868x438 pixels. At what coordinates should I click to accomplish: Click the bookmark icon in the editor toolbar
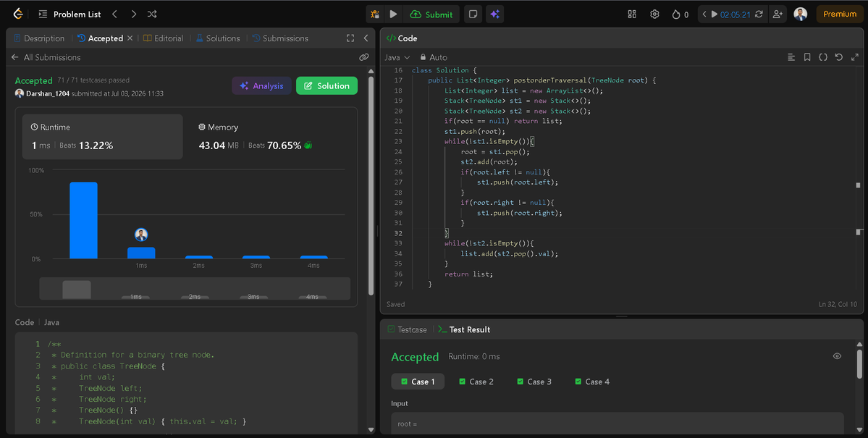[807, 57]
